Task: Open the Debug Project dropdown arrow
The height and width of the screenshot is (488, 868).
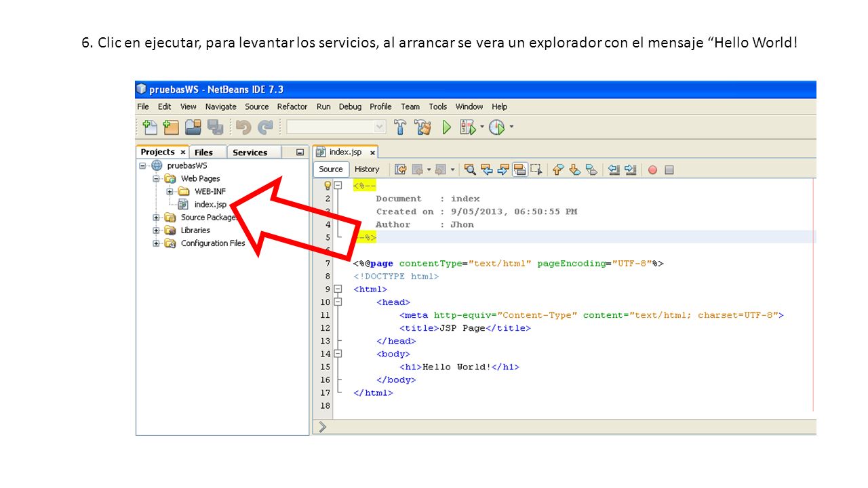Action: click(482, 127)
